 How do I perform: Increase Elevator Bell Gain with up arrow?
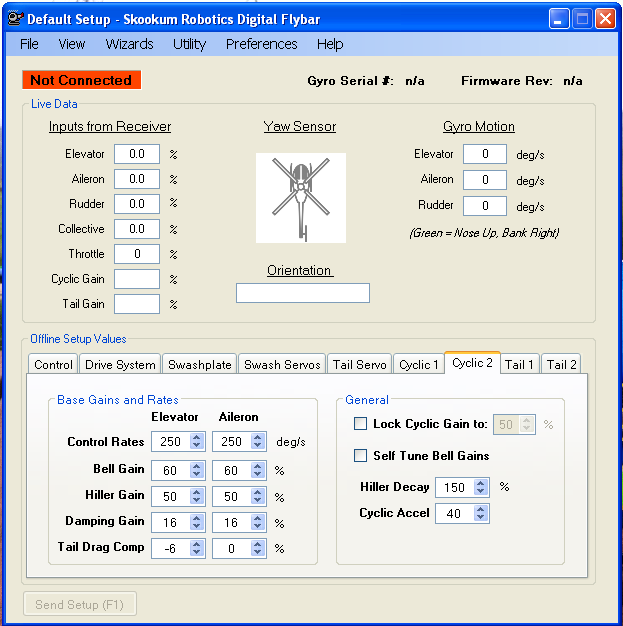pyautogui.click(x=196, y=466)
